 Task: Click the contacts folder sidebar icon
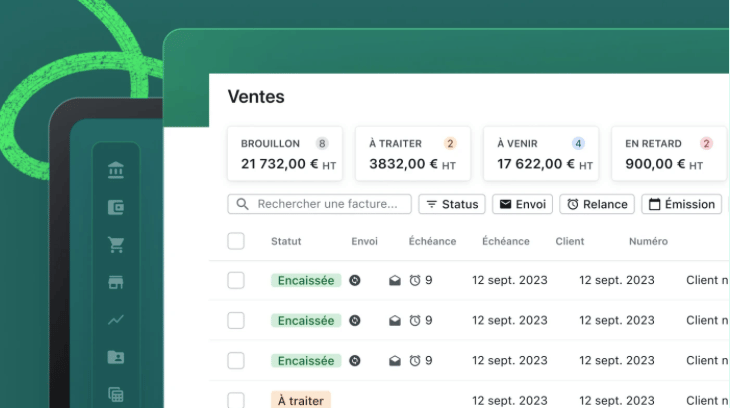(116, 357)
